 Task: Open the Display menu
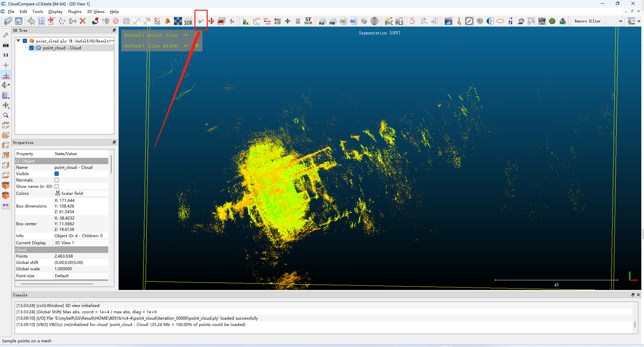tap(55, 12)
